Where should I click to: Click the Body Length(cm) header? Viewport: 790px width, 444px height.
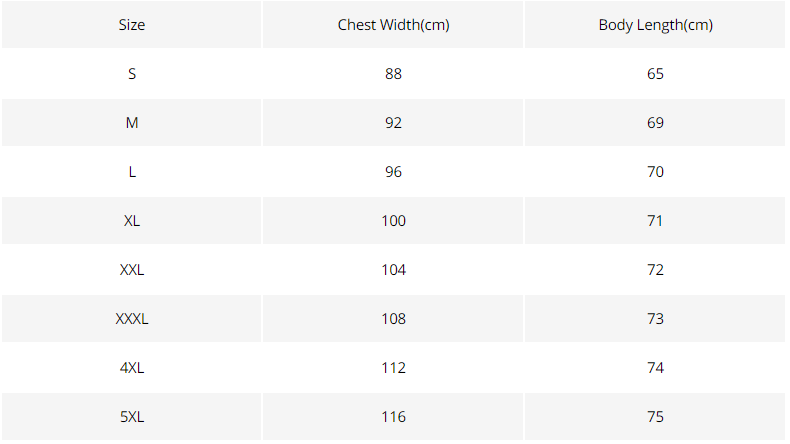[x=655, y=25]
